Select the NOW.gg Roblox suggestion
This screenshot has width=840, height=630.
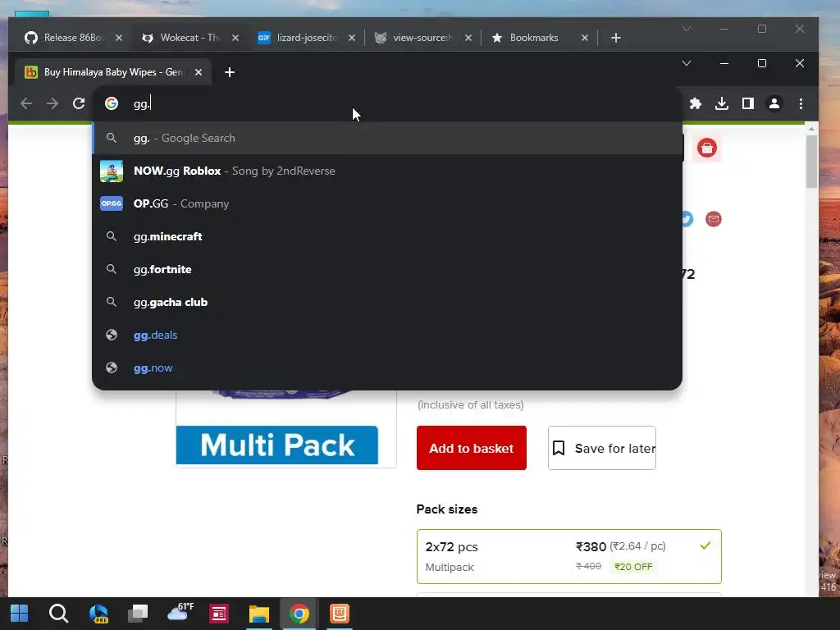pos(387,171)
